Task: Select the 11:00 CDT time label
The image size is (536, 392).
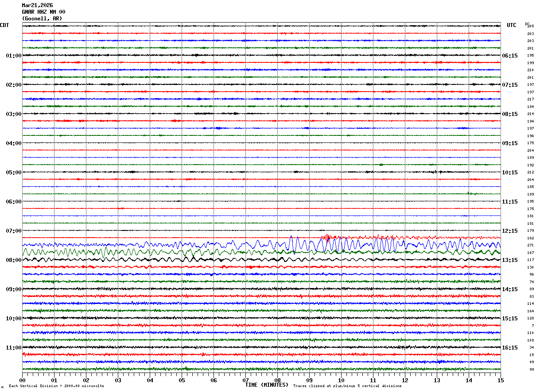Action: click(x=14, y=348)
